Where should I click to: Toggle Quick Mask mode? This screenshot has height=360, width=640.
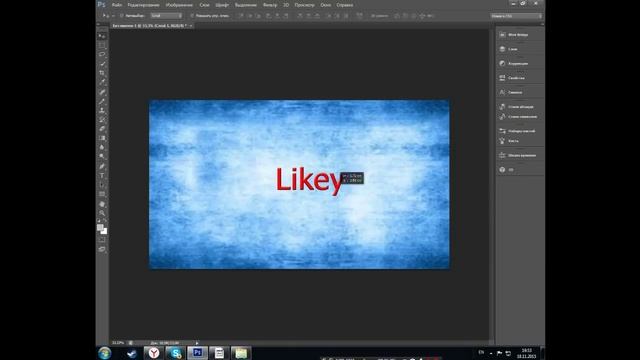[x=102, y=240]
